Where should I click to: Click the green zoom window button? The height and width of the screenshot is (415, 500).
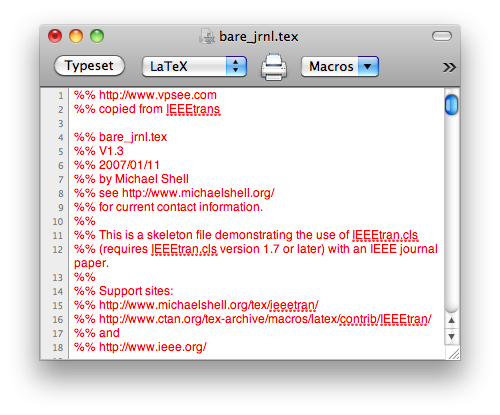tap(97, 36)
